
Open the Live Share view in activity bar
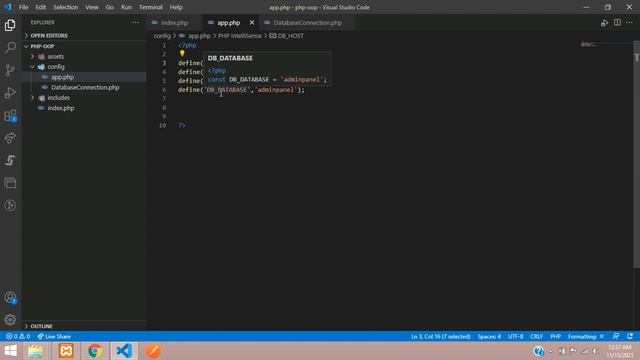pos(10,138)
